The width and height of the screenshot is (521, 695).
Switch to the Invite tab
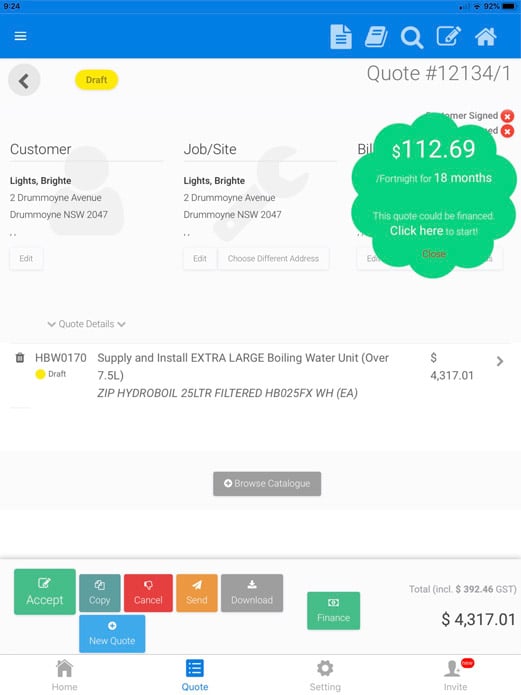point(455,675)
